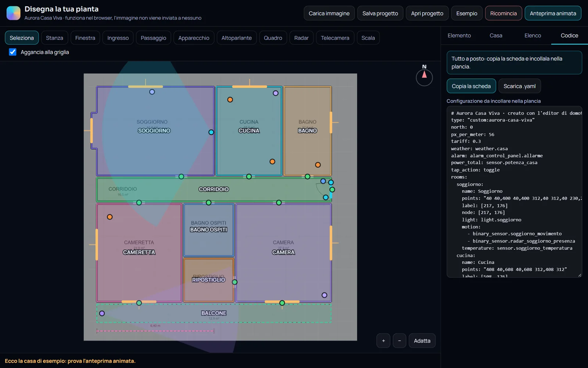Viewport: 588px width, 368px height.
Task: Select the CUCINA room label
Action: coord(249,131)
